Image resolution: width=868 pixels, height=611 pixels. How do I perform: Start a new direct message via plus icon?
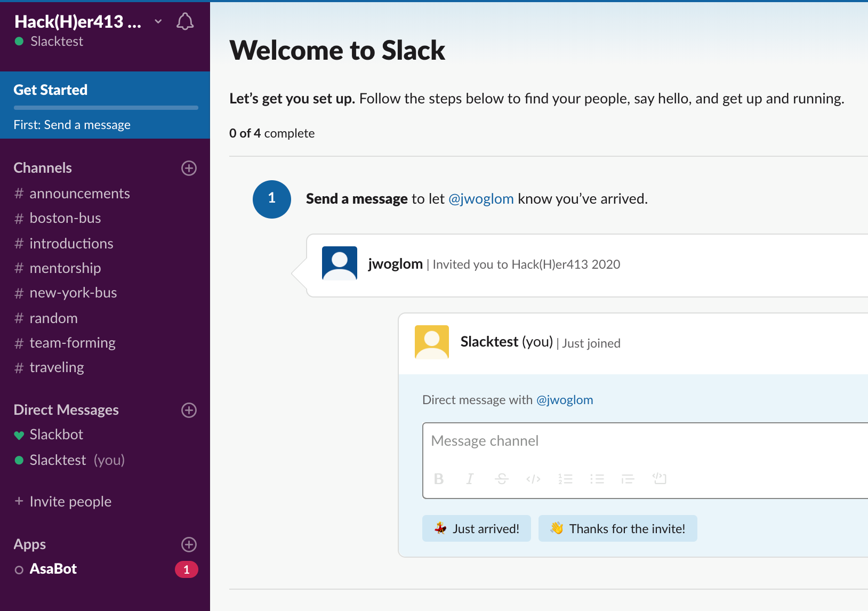[189, 410]
